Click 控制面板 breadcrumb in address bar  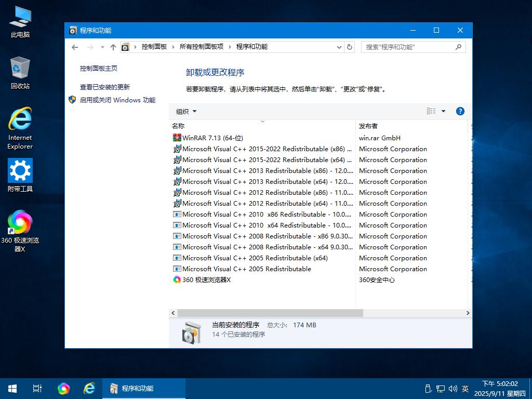(154, 47)
